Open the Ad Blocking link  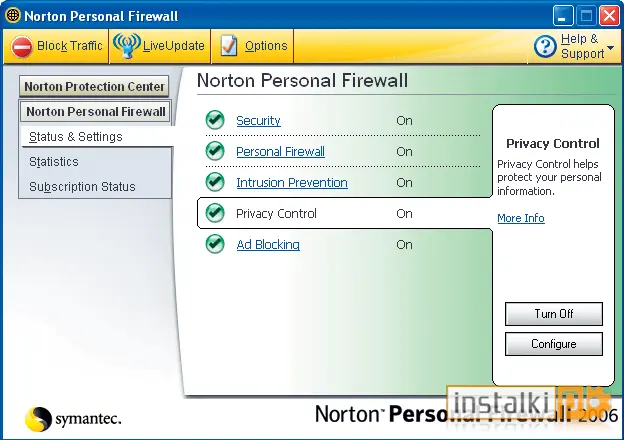268,245
